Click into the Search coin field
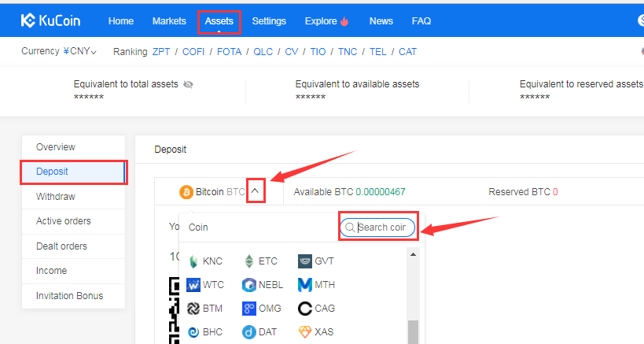644x344 pixels. pyautogui.click(x=377, y=227)
